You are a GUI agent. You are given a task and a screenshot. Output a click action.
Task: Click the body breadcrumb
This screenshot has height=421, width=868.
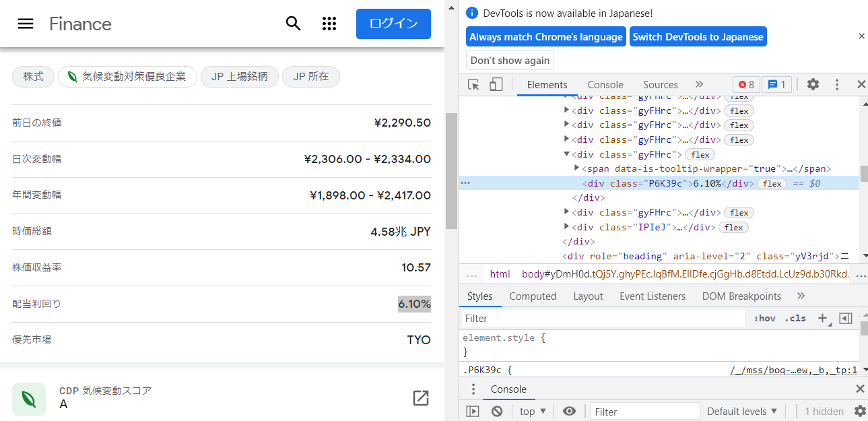tap(685, 274)
